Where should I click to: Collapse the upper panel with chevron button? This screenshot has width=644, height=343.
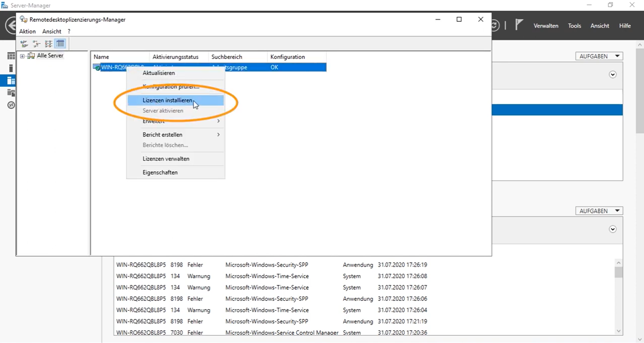pyautogui.click(x=612, y=75)
